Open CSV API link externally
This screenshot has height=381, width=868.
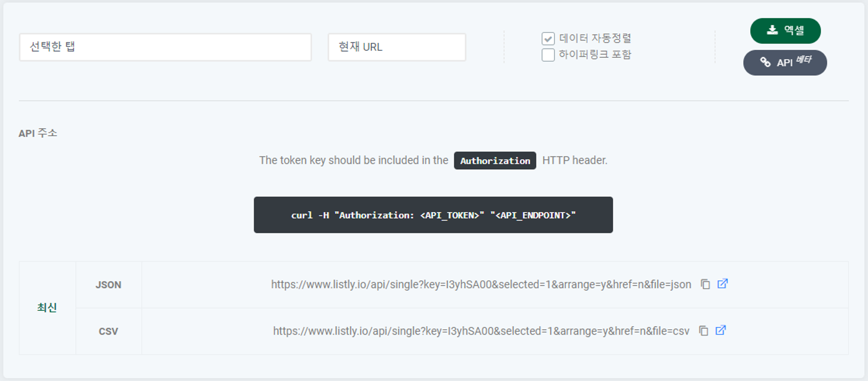721,330
